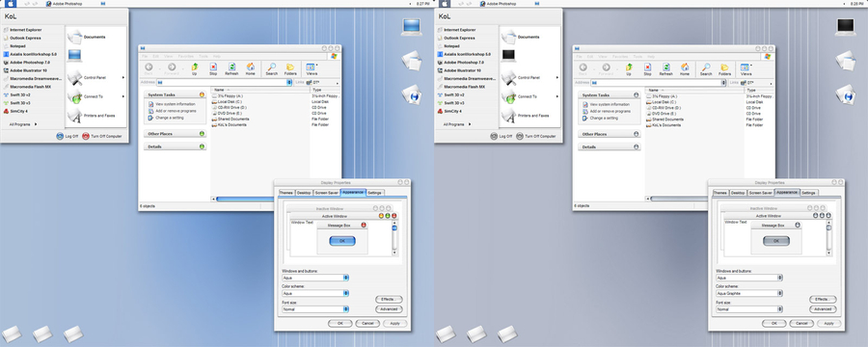
Task: Click Stop icon in Graphite Explorer toolbar
Action: coord(647,67)
